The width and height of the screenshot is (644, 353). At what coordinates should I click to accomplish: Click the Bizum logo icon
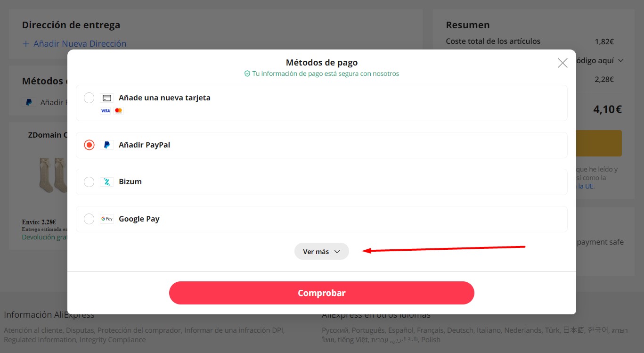[107, 182]
